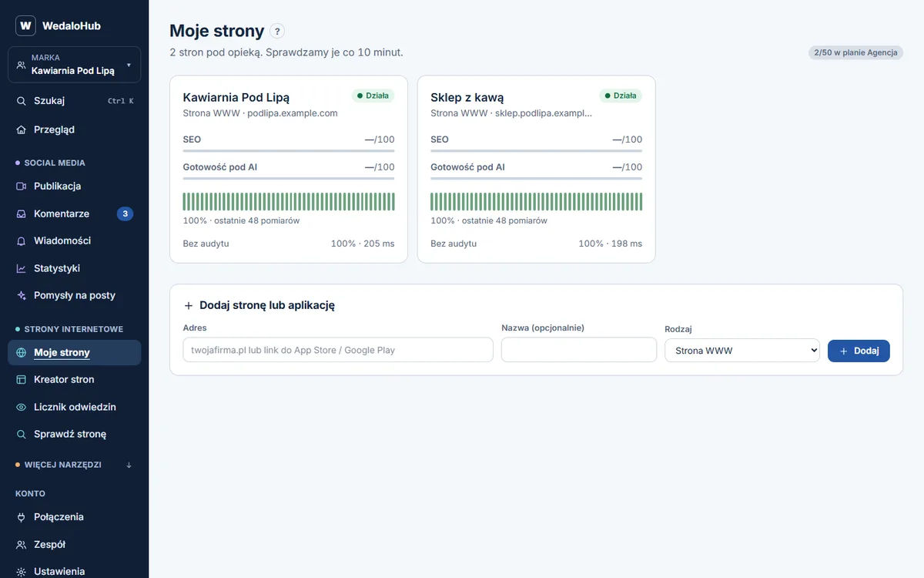
Task: Open Połączenia under Konto
Action: pyautogui.click(x=74, y=517)
